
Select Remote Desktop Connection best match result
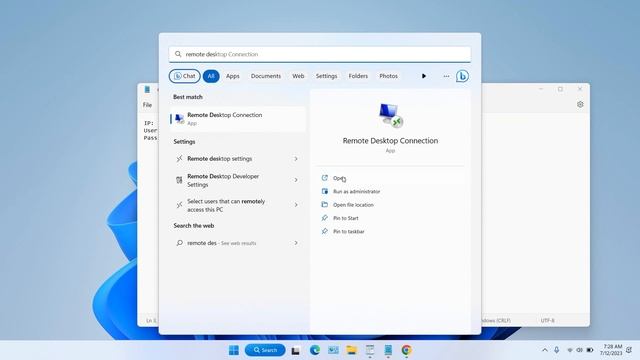click(238, 119)
